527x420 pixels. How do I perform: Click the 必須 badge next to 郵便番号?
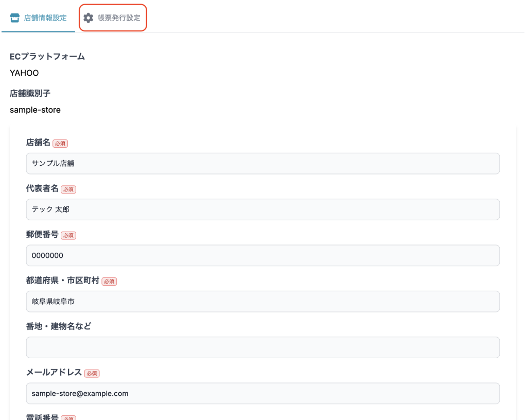68,235
